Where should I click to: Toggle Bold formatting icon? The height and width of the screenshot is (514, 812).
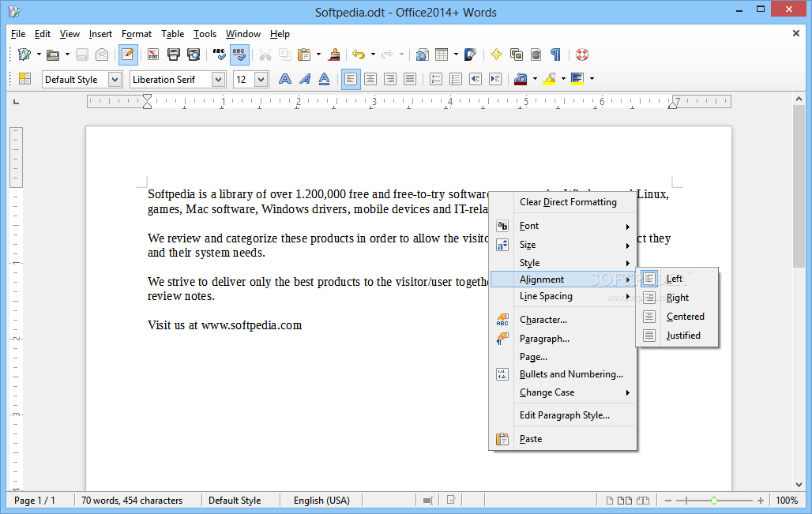[285, 79]
